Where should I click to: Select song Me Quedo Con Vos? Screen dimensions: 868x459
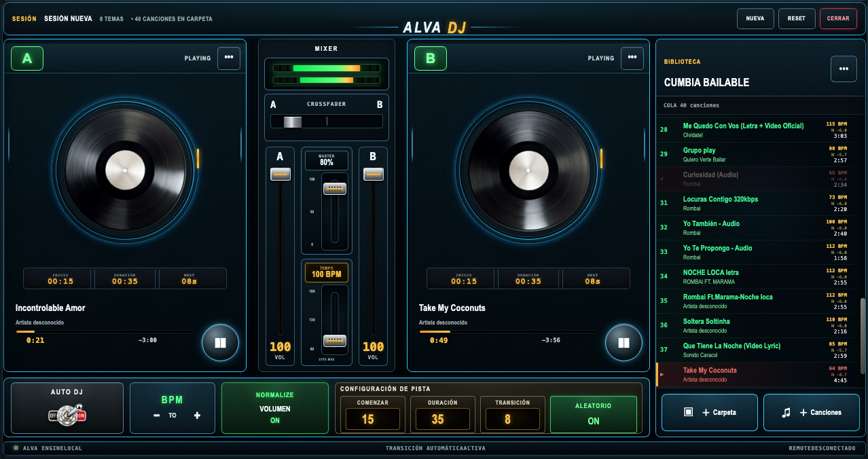click(754, 130)
